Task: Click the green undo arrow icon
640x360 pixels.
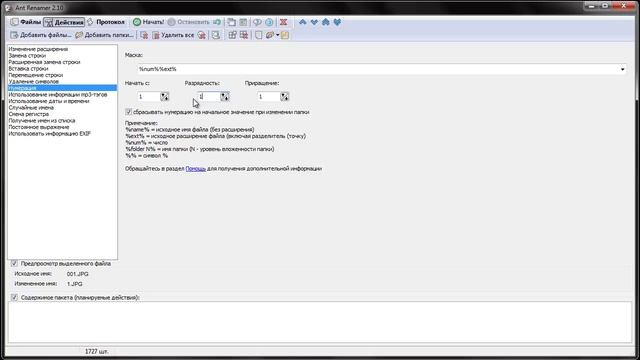Action: click(x=217, y=22)
